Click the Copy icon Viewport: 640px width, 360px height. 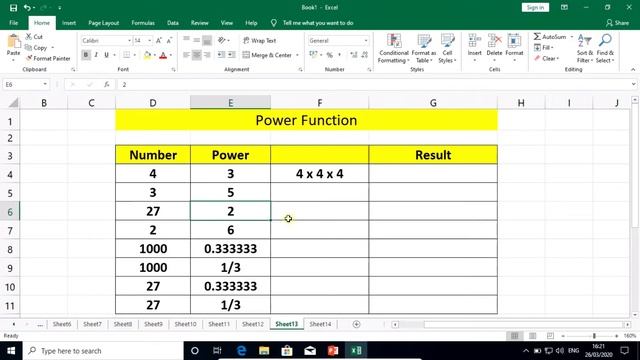(x=28, y=48)
